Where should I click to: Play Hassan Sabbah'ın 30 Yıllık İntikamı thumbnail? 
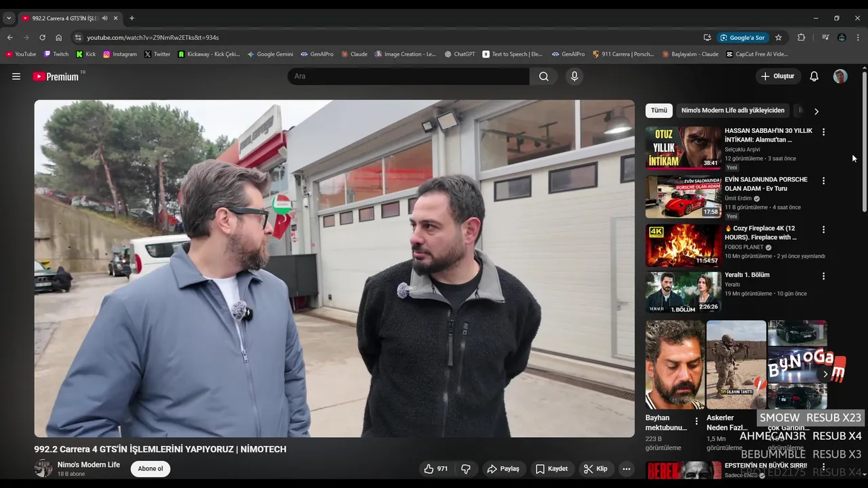click(x=684, y=148)
